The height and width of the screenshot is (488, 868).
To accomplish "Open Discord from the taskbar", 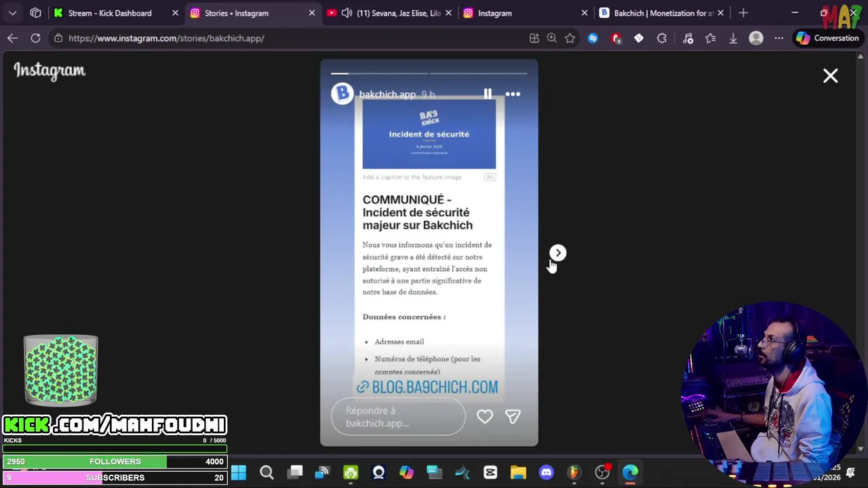I will coord(547,472).
